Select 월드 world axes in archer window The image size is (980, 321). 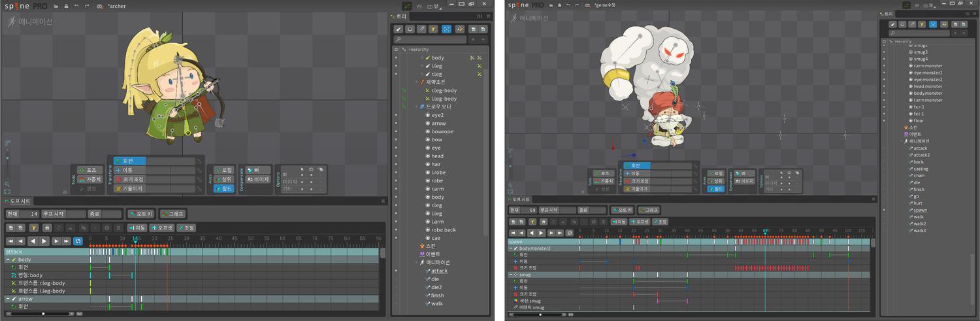[224, 188]
